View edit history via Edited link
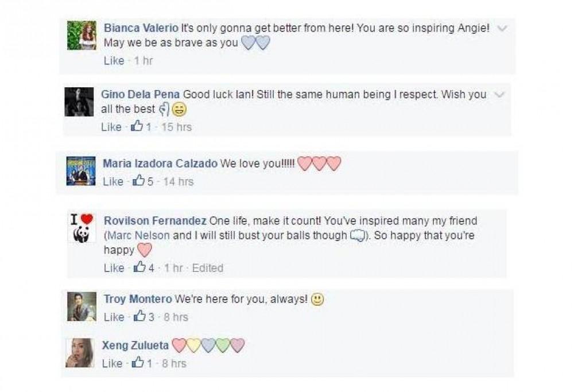The height and width of the screenshot is (392, 574). pyautogui.click(x=207, y=267)
